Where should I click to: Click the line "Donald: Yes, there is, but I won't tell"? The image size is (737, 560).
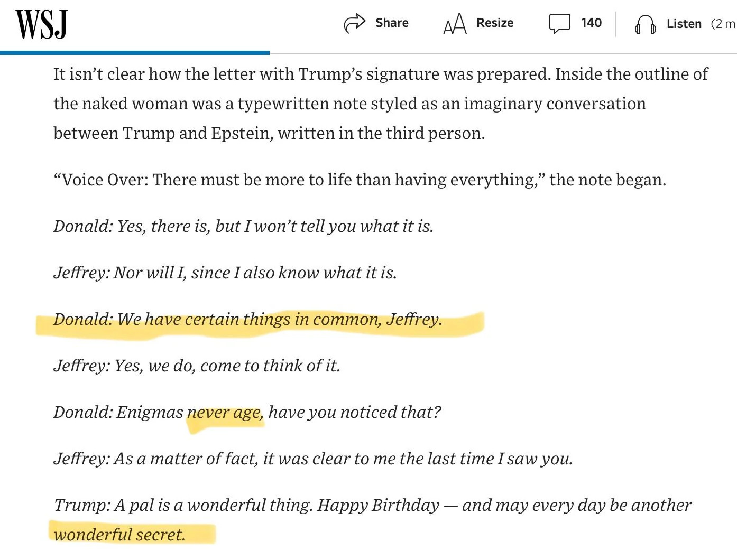point(243,226)
